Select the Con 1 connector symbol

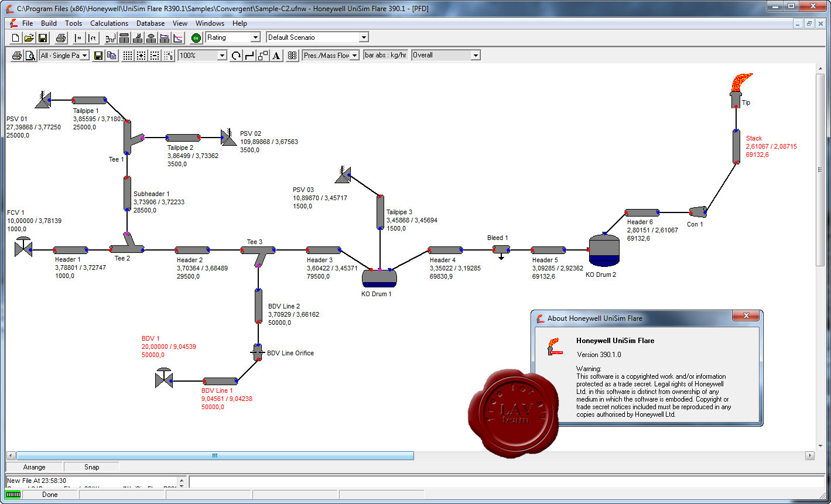click(x=697, y=211)
